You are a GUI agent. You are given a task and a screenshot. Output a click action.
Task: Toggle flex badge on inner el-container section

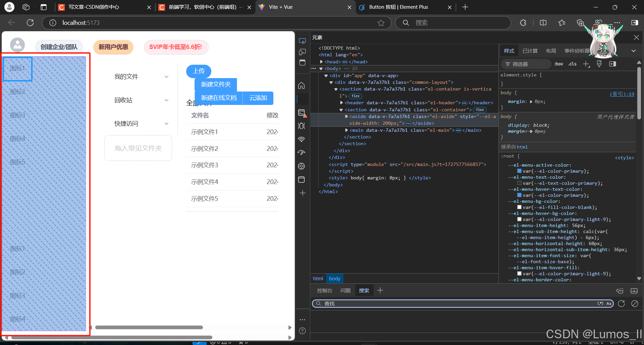pyautogui.click(x=480, y=110)
